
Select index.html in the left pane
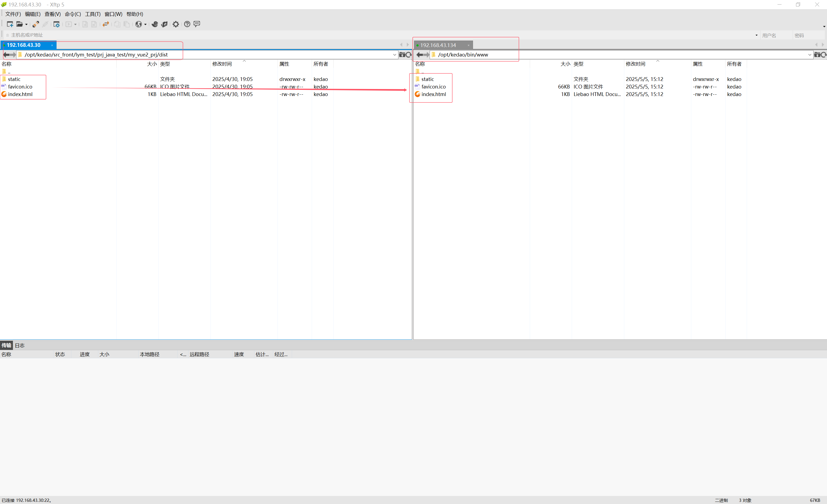(20, 94)
